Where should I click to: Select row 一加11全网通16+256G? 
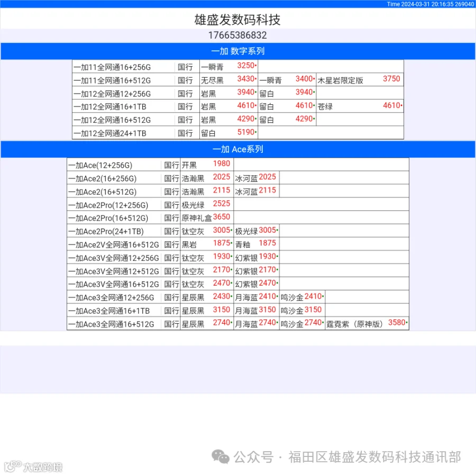coord(238,67)
